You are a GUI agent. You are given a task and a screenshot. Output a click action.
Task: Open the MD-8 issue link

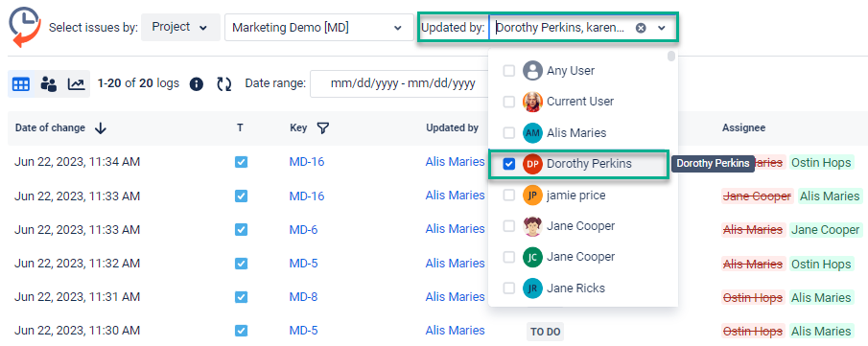303,297
